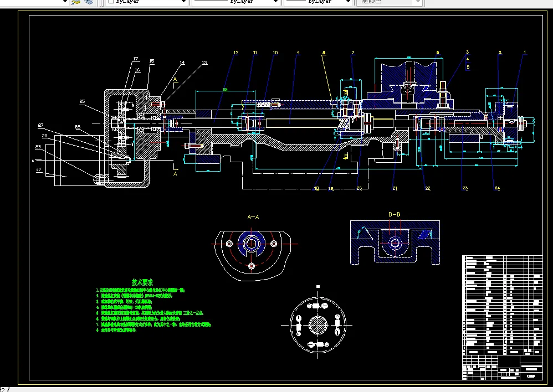Viewport: 553px width, 392px height.
Task: Select yellow part number 11
Action: coord(255,53)
